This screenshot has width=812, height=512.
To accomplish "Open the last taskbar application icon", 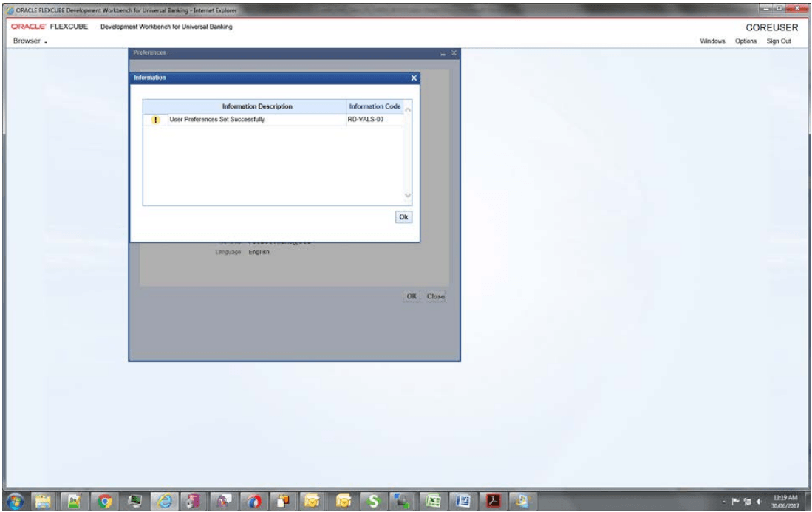I will [x=522, y=501].
